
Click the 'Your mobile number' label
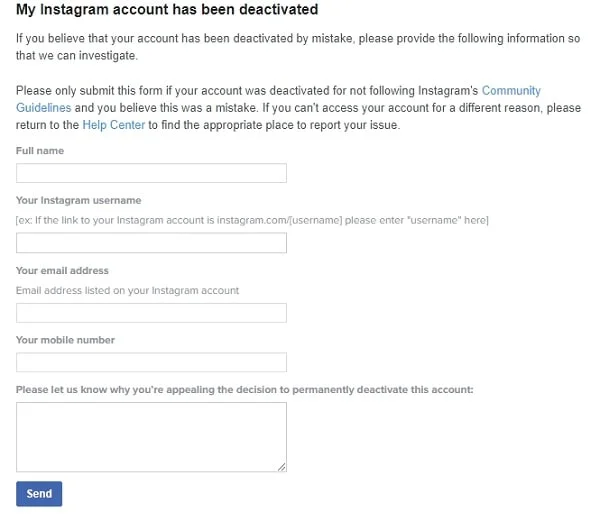point(65,340)
